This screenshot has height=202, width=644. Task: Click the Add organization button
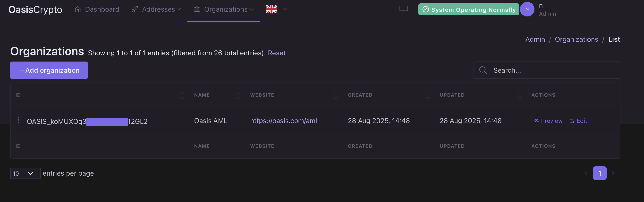49,70
